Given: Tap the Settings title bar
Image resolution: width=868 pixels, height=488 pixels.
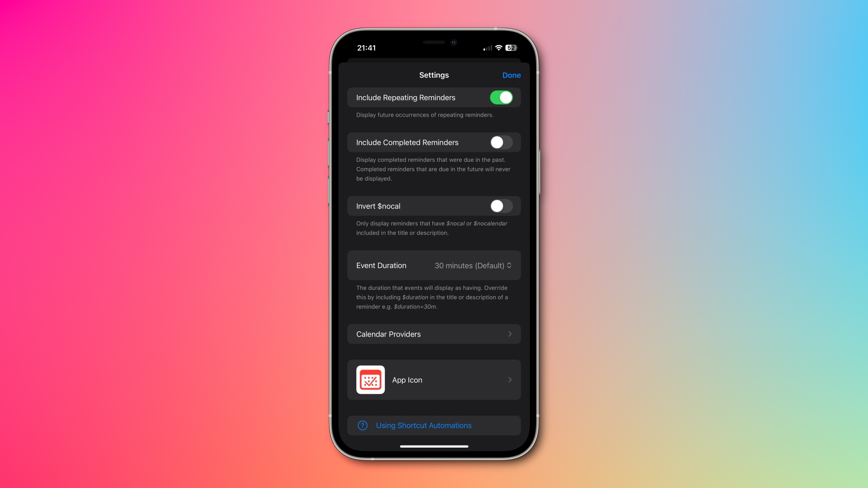Looking at the screenshot, I should coord(434,75).
